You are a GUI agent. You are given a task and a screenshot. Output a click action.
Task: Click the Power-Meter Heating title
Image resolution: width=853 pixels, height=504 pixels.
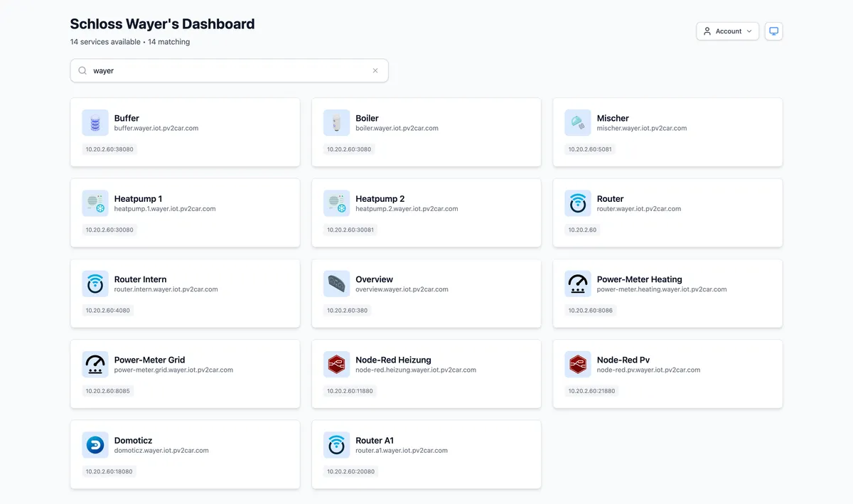pyautogui.click(x=640, y=279)
